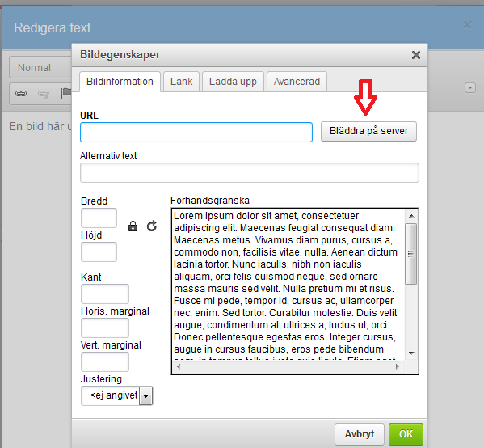
Task: Close the Bildegenskaper dialog with the X
Action: pos(416,55)
